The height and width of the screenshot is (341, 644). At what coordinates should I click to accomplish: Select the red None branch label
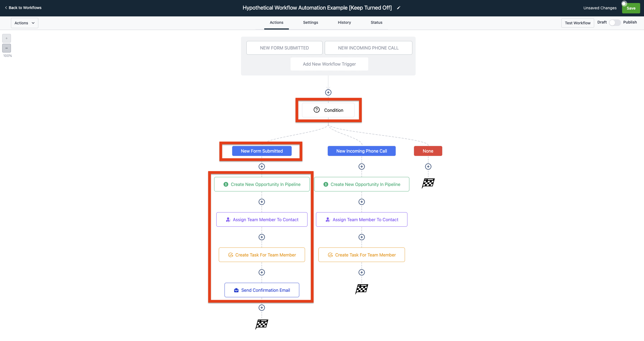pos(428,151)
